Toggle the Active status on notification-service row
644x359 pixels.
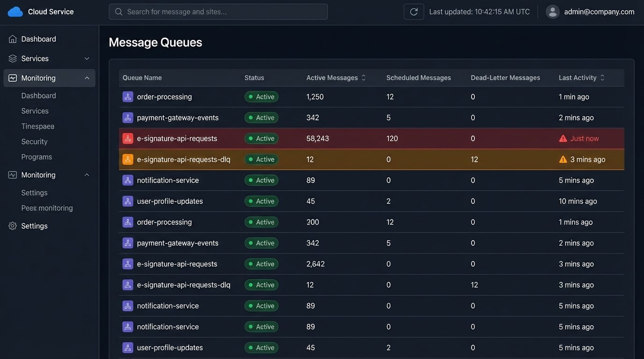tap(261, 180)
